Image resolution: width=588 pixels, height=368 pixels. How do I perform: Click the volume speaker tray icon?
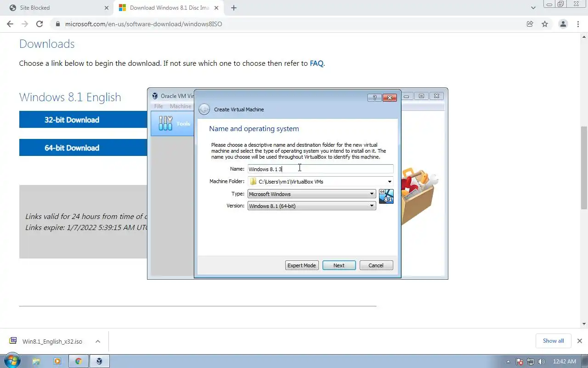pyautogui.click(x=542, y=362)
